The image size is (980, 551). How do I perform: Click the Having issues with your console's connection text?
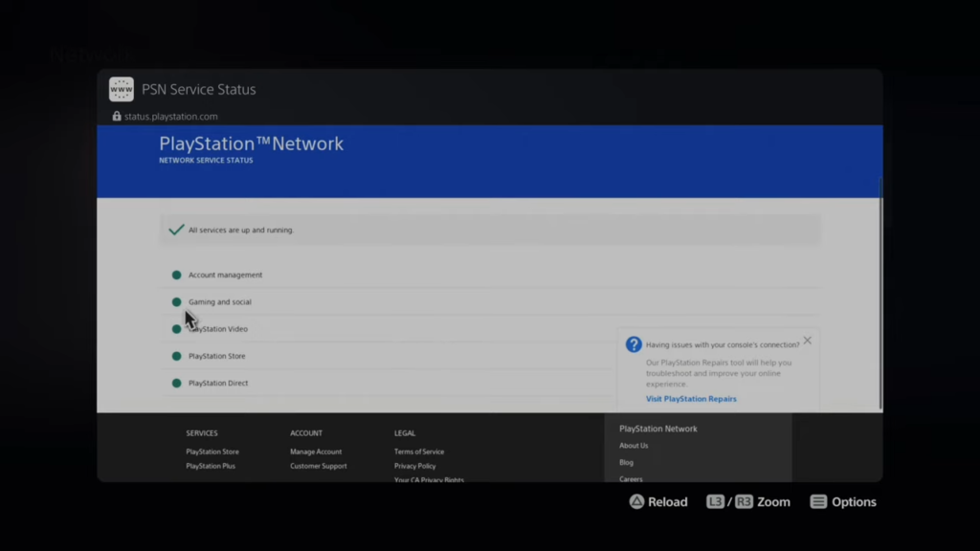click(723, 344)
